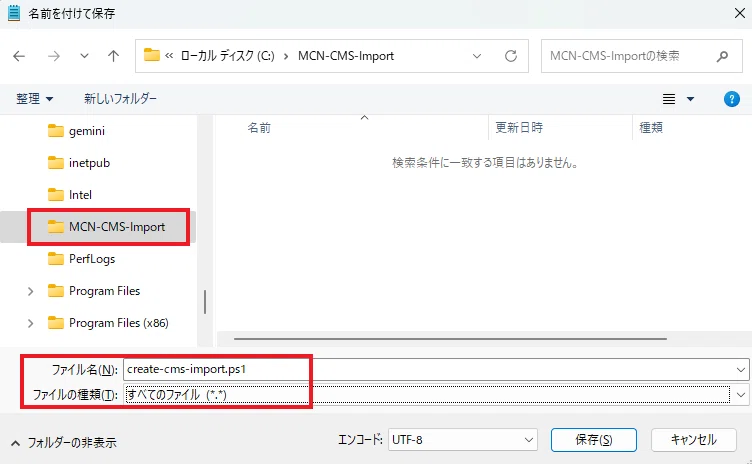Focus the MCN-CMS-Import search box
The height and width of the screenshot is (464, 752).
pyautogui.click(x=642, y=56)
